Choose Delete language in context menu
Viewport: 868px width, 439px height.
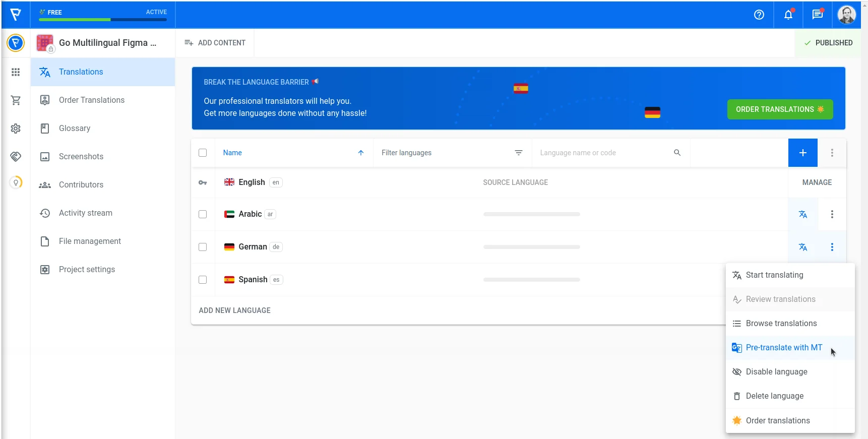coord(774,396)
